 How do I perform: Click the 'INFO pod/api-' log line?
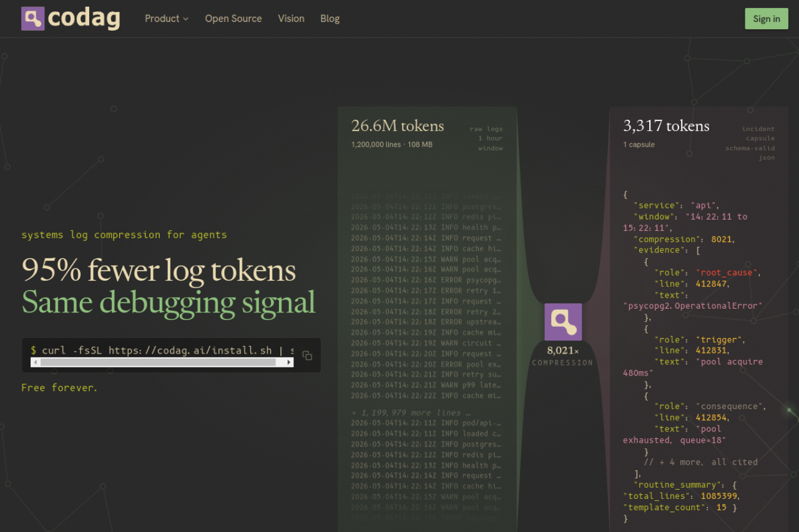tap(426, 423)
